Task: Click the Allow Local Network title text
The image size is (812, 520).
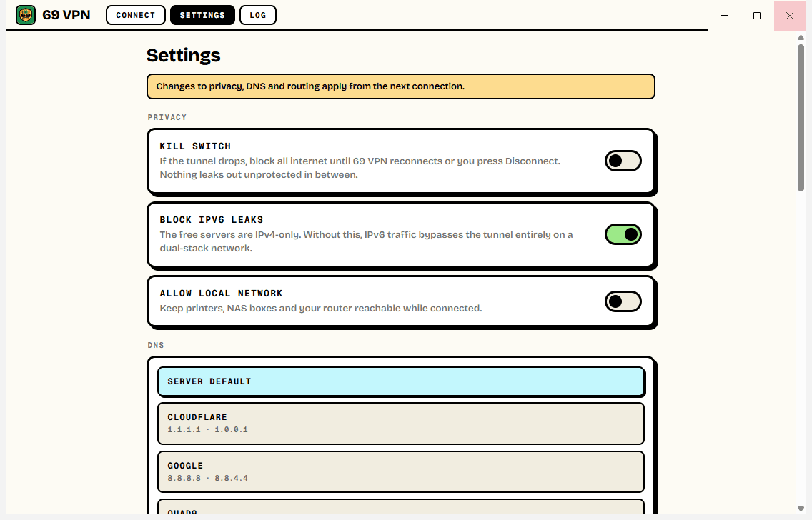Action: pos(221,294)
